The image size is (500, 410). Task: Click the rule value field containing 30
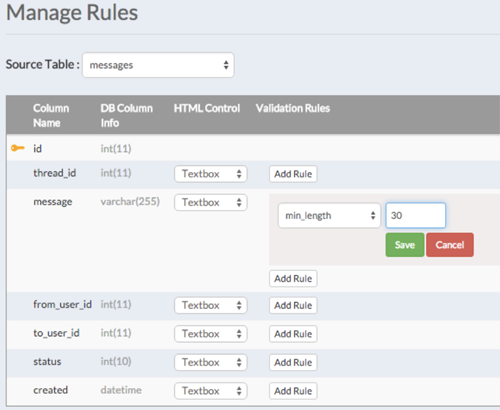point(416,215)
